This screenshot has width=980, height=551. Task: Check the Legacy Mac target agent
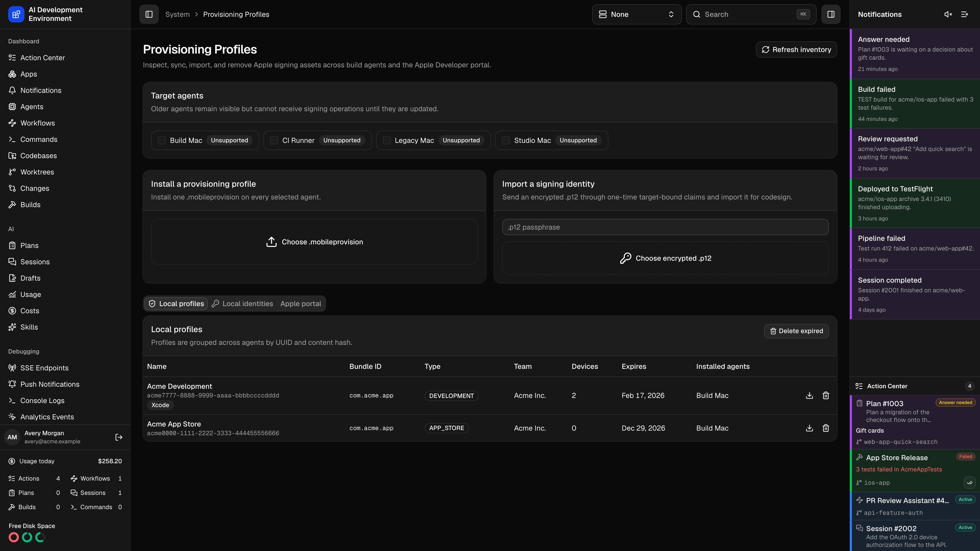pyautogui.click(x=387, y=140)
